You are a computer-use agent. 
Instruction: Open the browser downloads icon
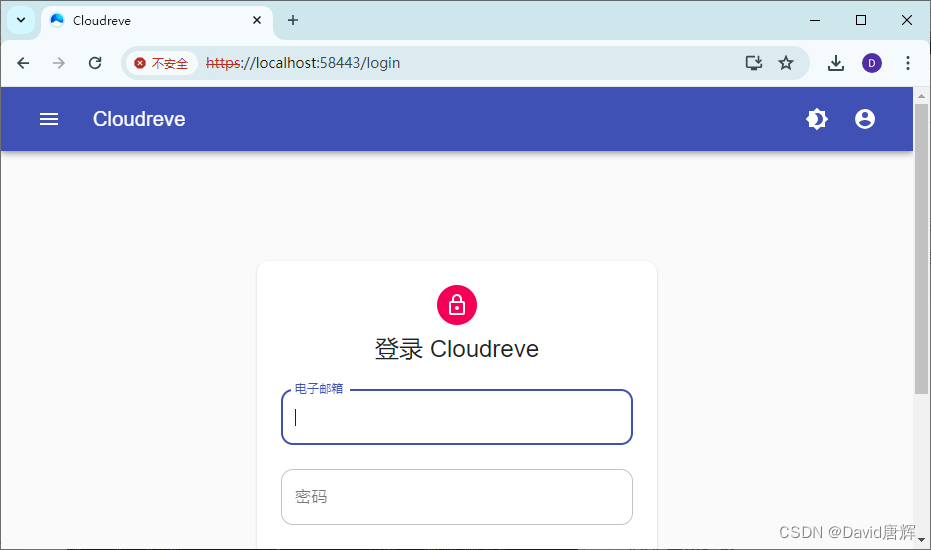point(835,63)
